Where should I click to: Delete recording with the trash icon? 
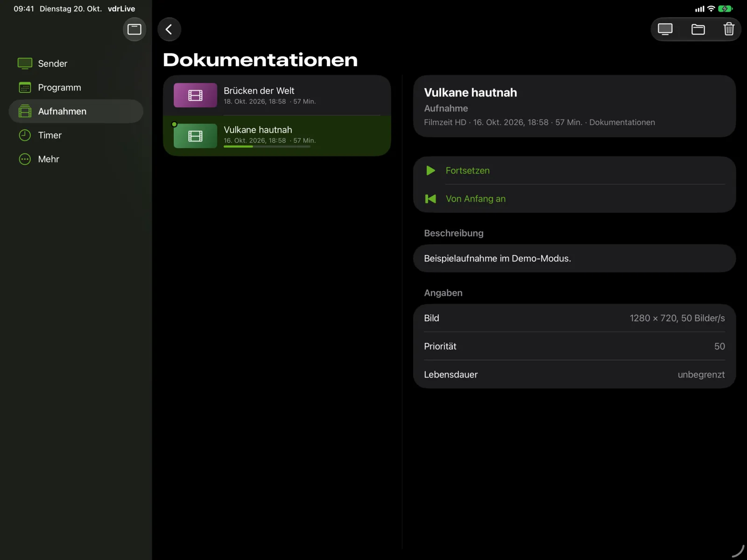pos(729,29)
